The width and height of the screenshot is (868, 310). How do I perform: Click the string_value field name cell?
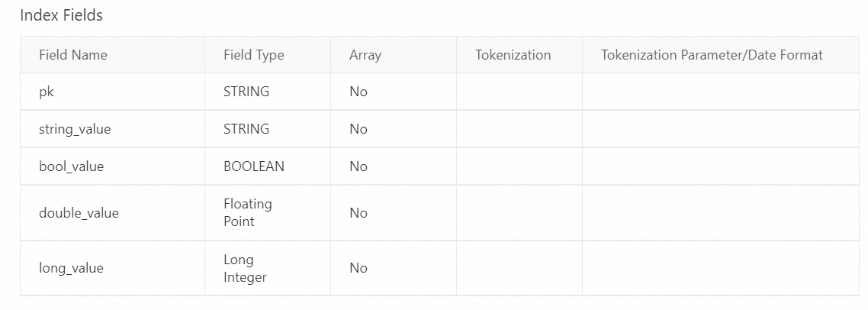tap(75, 129)
